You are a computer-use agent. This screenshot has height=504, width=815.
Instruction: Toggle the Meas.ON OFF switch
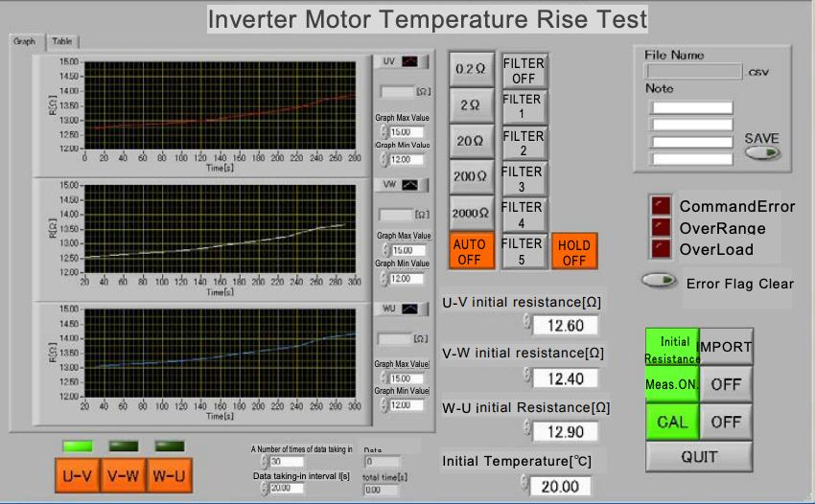726,384
